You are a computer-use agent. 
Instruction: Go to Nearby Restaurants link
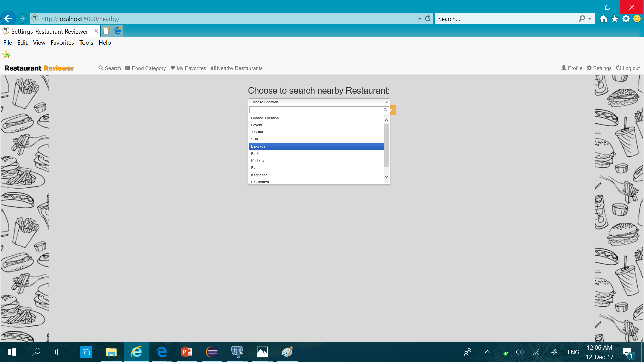click(x=236, y=68)
